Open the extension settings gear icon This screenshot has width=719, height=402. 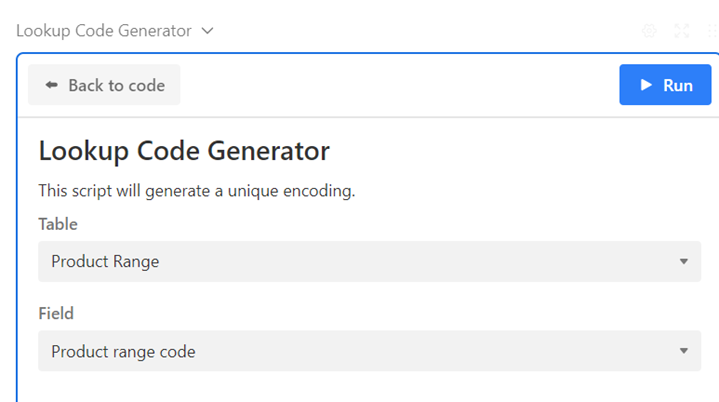tap(649, 31)
